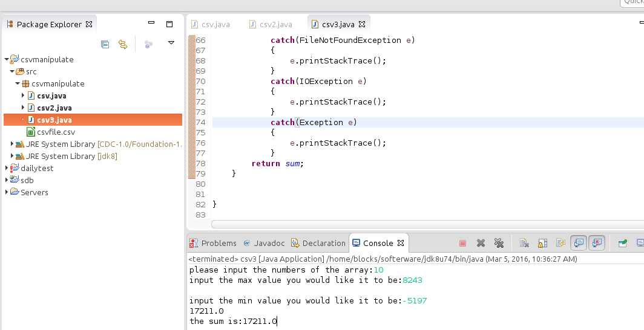Close the Package Explorer view
This screenshot has height=330, width=644.
pos(89,24)
